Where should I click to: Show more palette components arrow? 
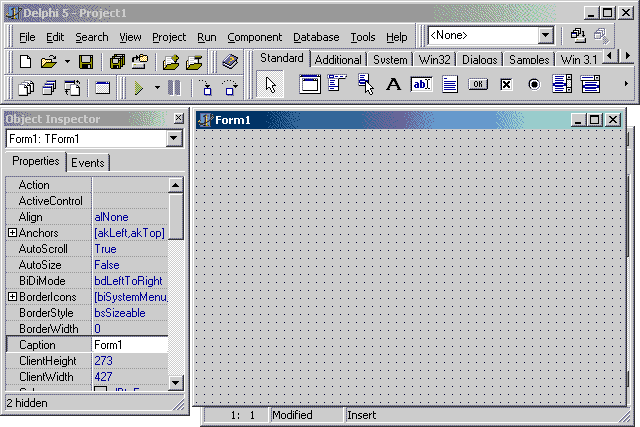(626, 84)
